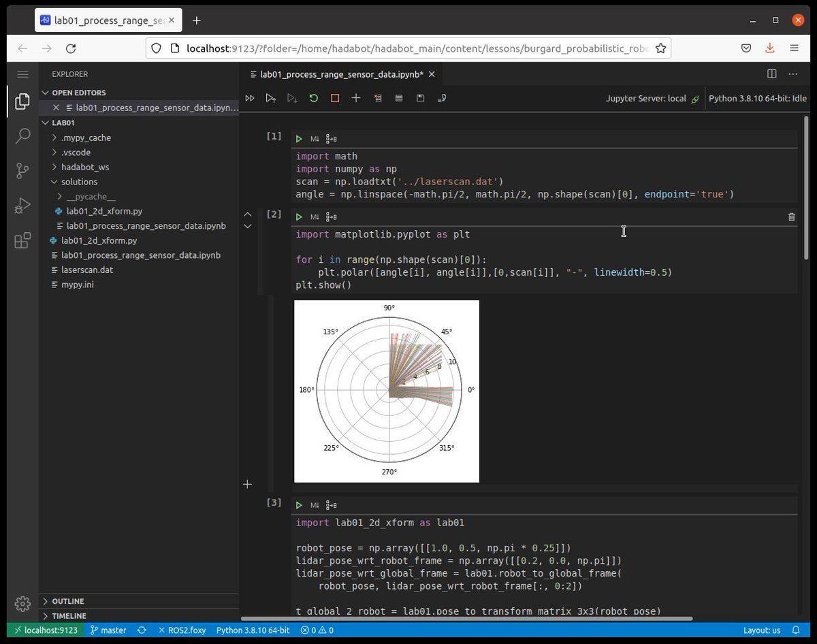Expand the .mypy_cache folder
Screen dimensions: 817x644
[x=138, y=138]
